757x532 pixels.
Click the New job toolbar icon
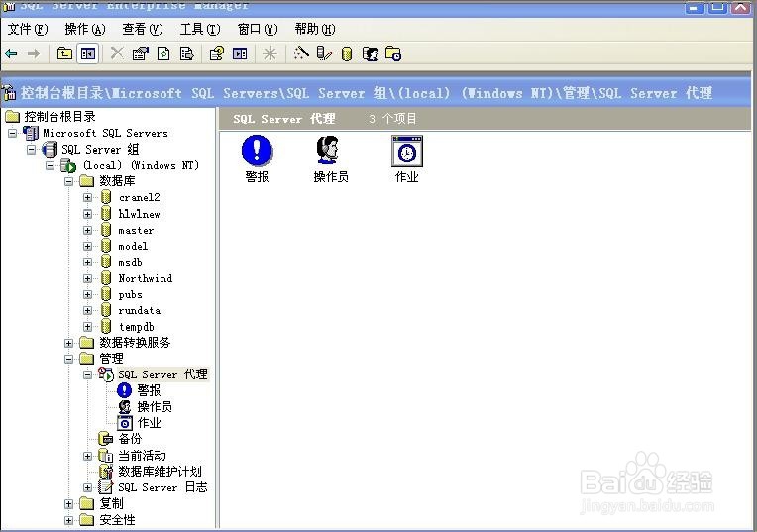[x=393, y=53]
